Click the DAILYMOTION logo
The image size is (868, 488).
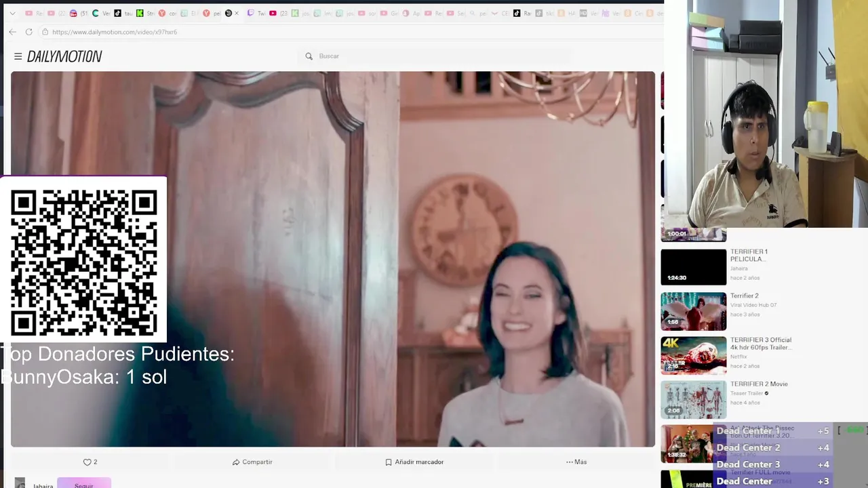pos(64,57)
